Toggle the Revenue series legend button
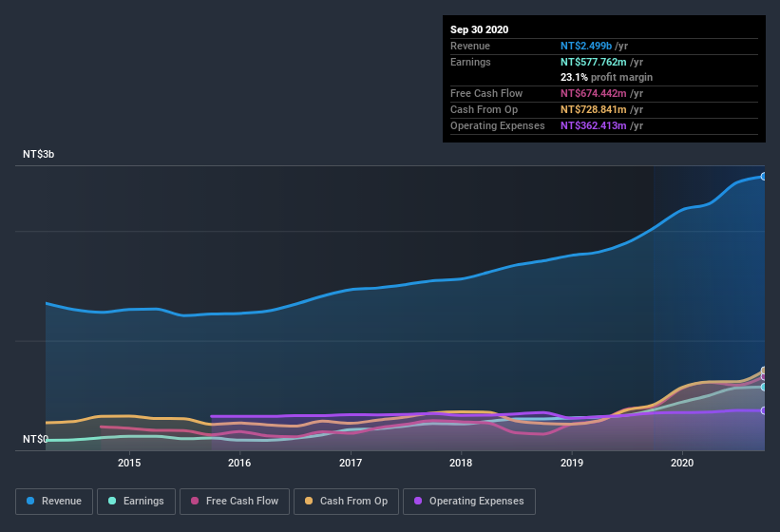 coord(54,502)
